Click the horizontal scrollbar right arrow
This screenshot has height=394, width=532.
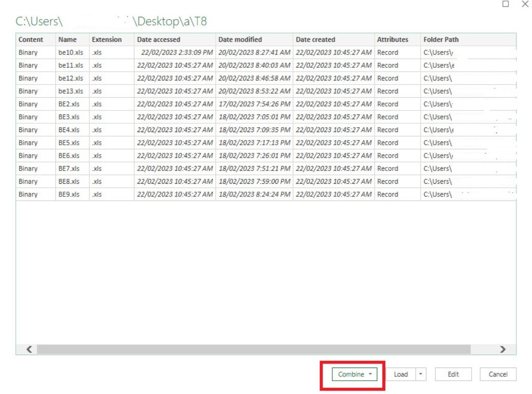coord(503,349)
